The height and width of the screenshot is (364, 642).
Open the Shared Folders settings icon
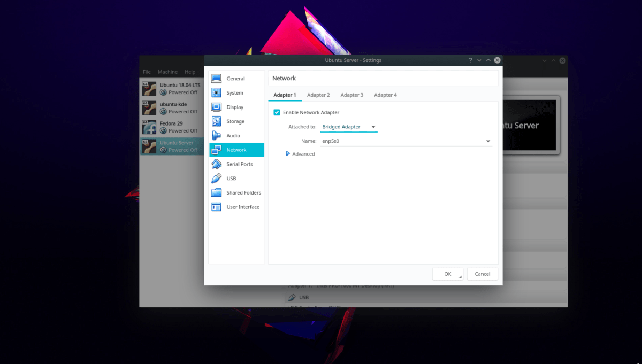(x=216, y=193)
